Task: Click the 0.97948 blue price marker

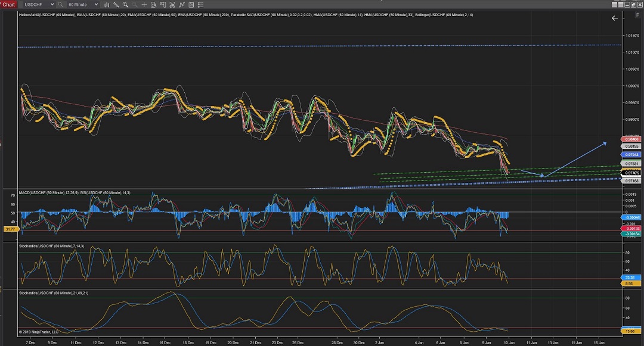Action: point(631,154)
